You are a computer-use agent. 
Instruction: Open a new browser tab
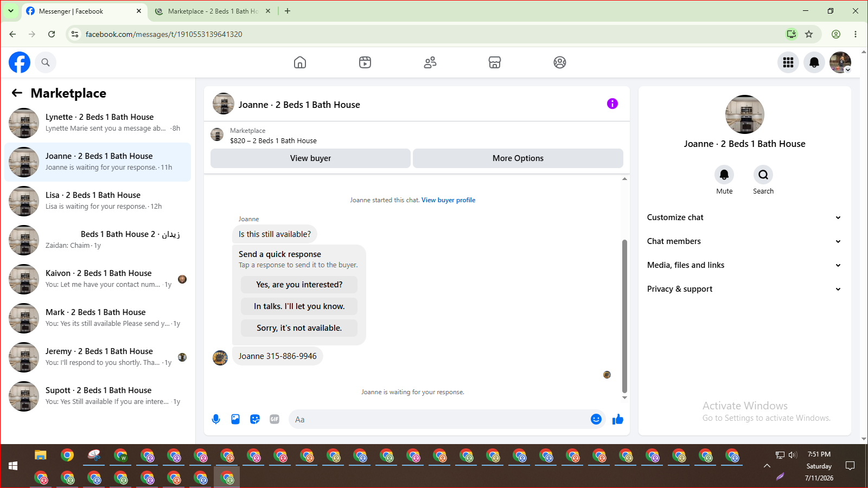[288, 11]
